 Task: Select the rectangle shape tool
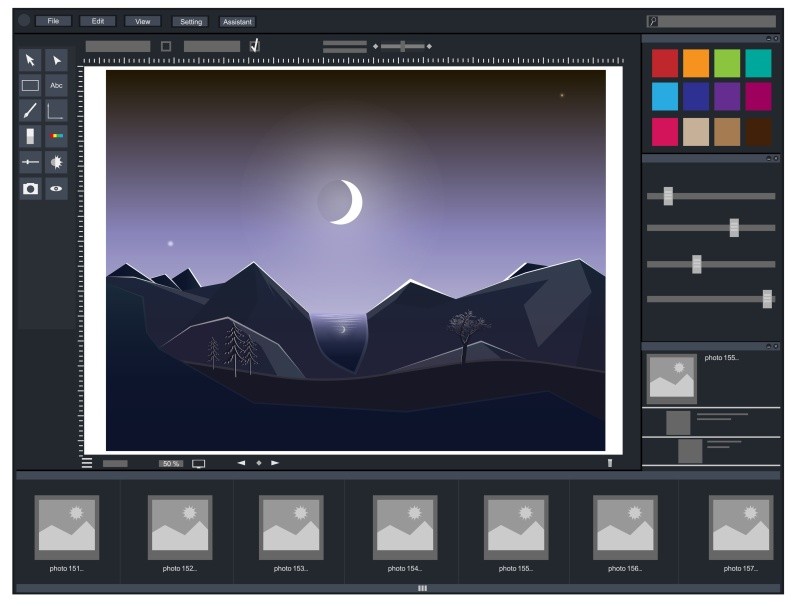click(31, 86)
